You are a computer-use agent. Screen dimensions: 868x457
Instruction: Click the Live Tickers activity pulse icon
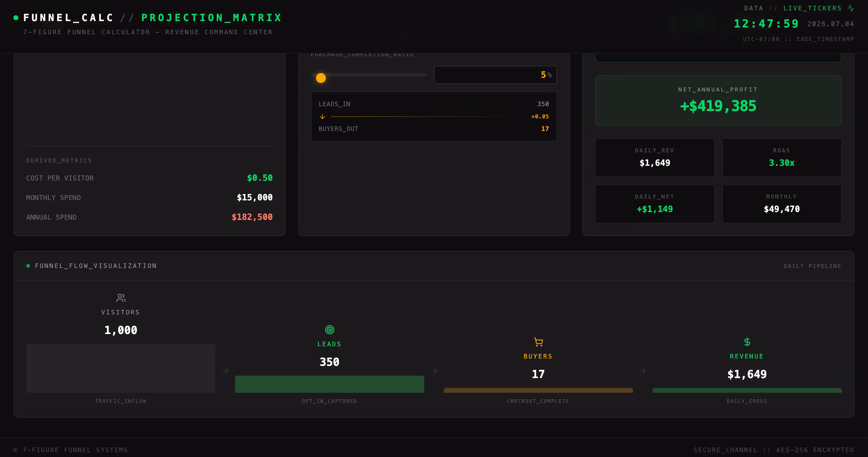point(851,8)
